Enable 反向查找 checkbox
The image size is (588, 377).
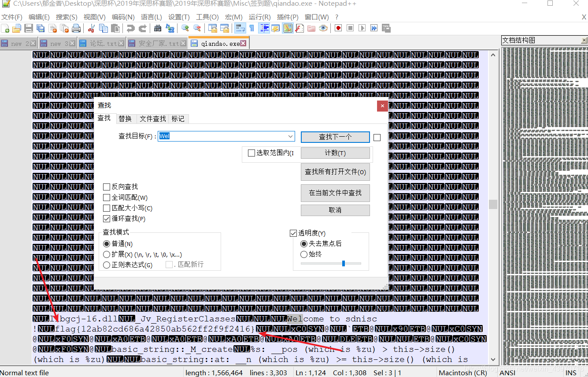(120, 187)
